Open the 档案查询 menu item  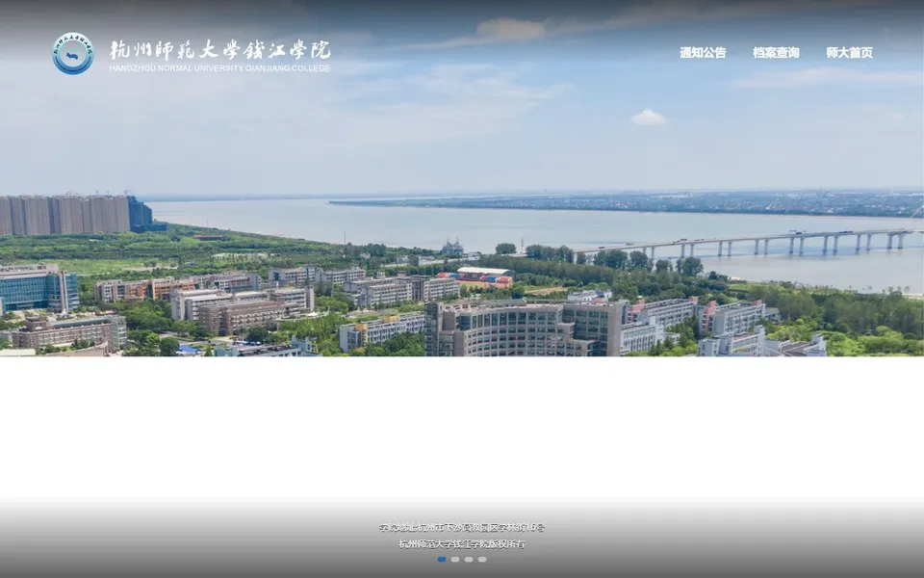(776, 52)
